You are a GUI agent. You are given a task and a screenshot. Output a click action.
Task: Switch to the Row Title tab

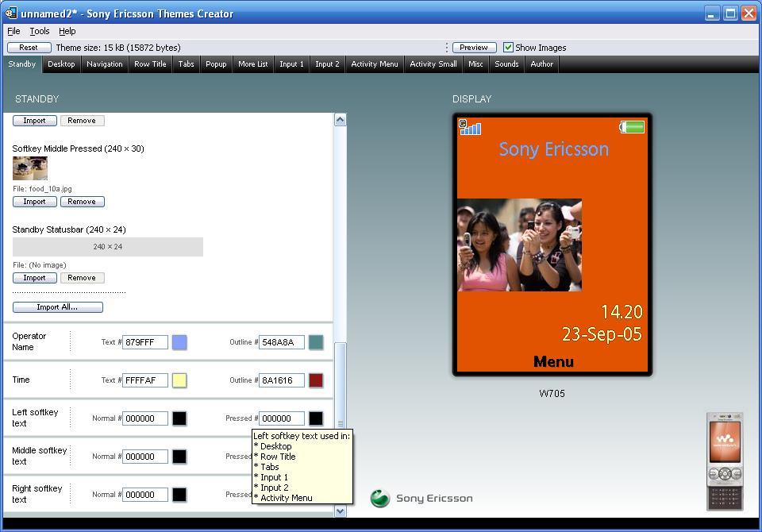point(150,64)
